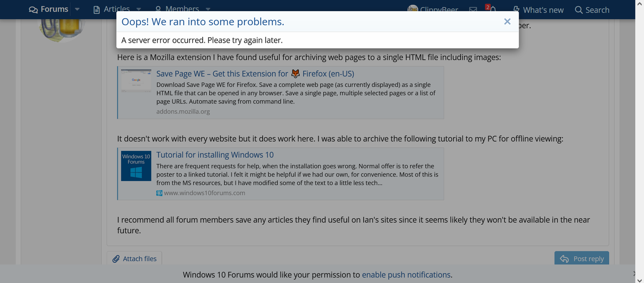644x283 pixels.
Task: Expand the Forums dropdown arrow
Action: [77, 10]
